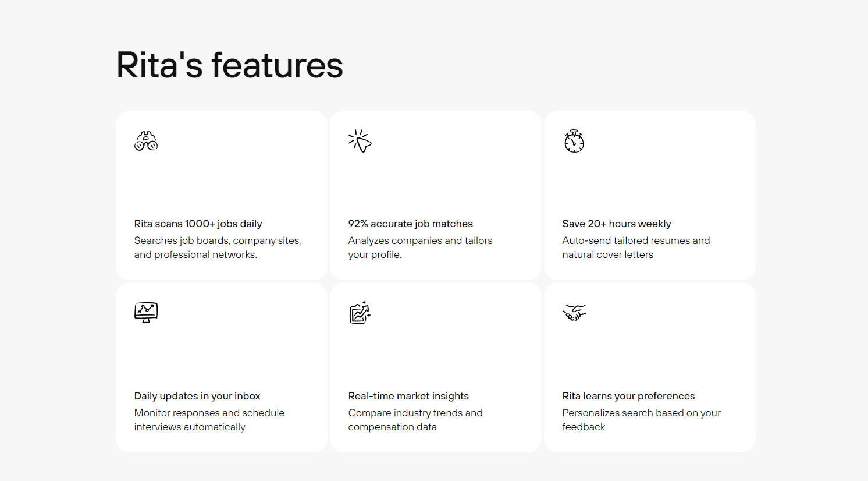This screenshot has width=868, height=481.
Task: Click the binoculars job scanning icon
Action: tap(146, 141)
